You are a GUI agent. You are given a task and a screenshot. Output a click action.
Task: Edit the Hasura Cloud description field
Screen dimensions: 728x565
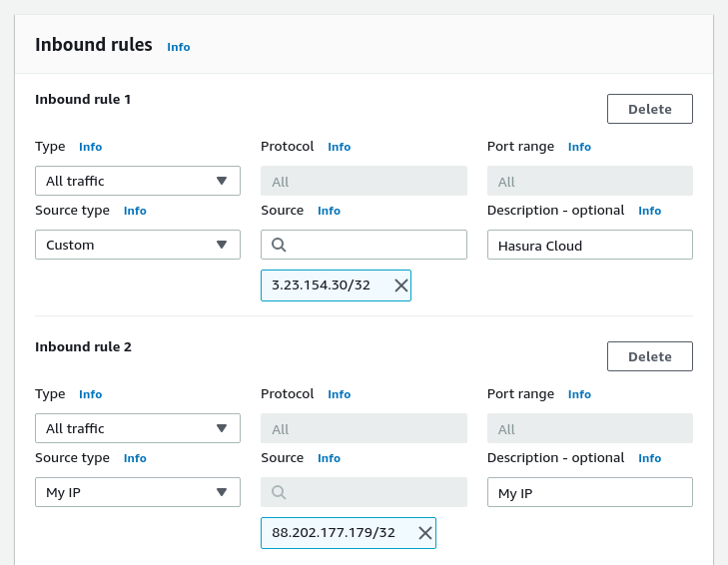coord(589,245)
